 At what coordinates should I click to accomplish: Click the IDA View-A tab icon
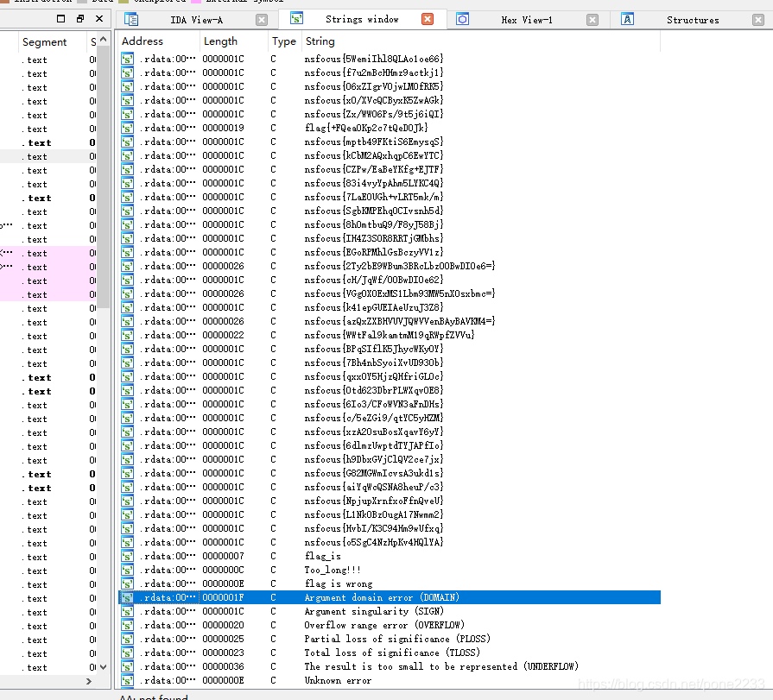pyautogui.click(x=131, y=20)
